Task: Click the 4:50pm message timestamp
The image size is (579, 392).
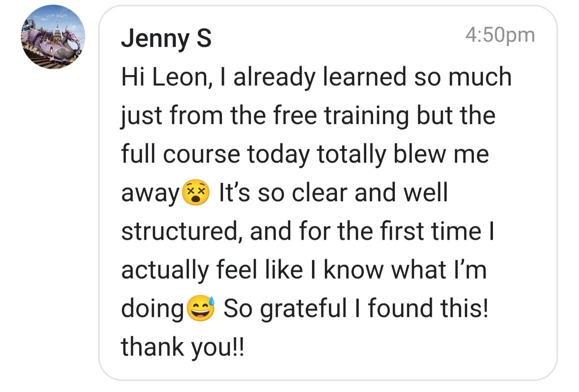Action: pos(500,35)
